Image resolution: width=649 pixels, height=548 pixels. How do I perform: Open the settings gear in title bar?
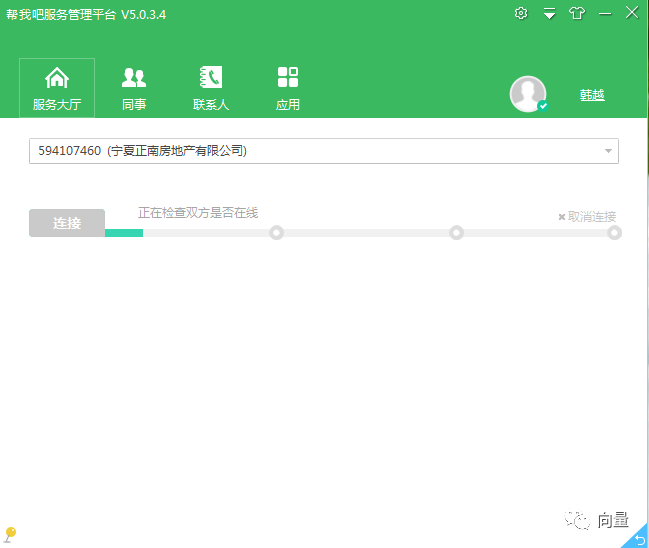click(x=520, y=13)
